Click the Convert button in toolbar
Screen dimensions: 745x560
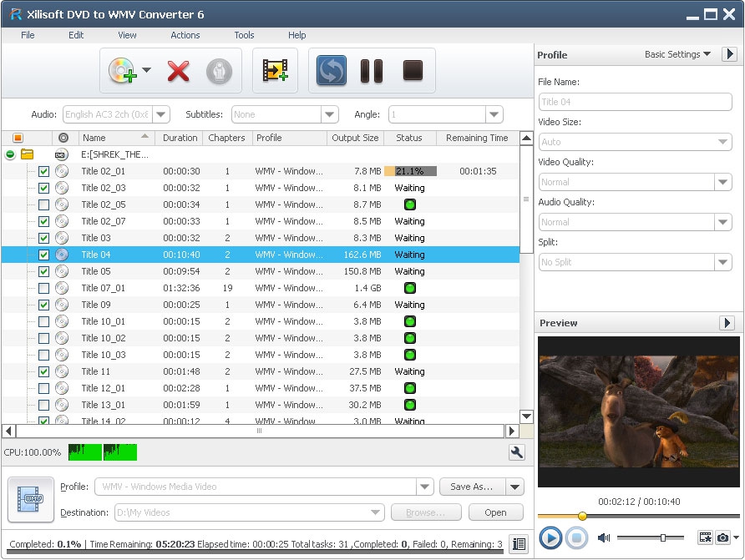point(332,71)
